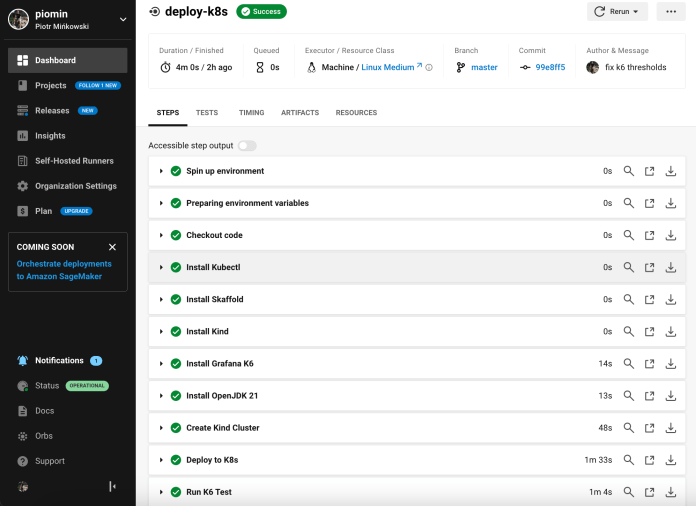Go to Self-Hosted Runners

pos(67,161)
